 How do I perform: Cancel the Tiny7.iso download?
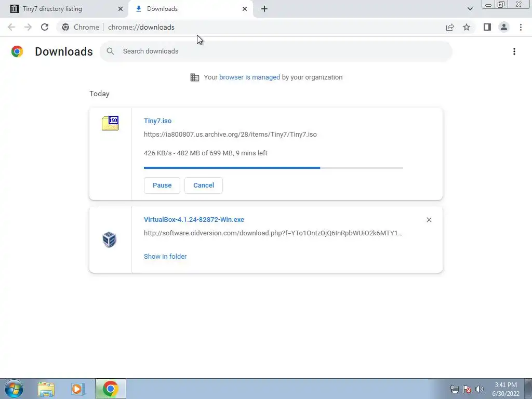(x=204, y=185)
